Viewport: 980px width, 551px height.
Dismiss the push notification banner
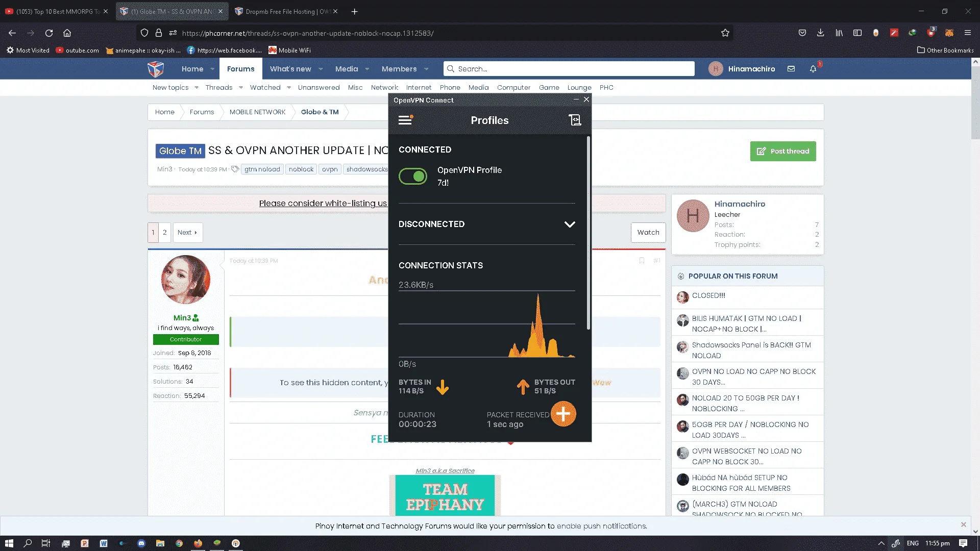click(x=963, y=524)
